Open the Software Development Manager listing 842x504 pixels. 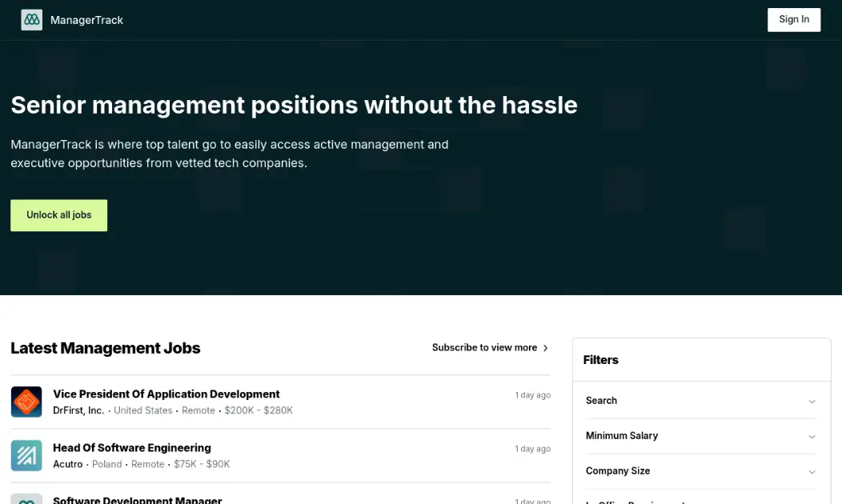pos(137,499)
